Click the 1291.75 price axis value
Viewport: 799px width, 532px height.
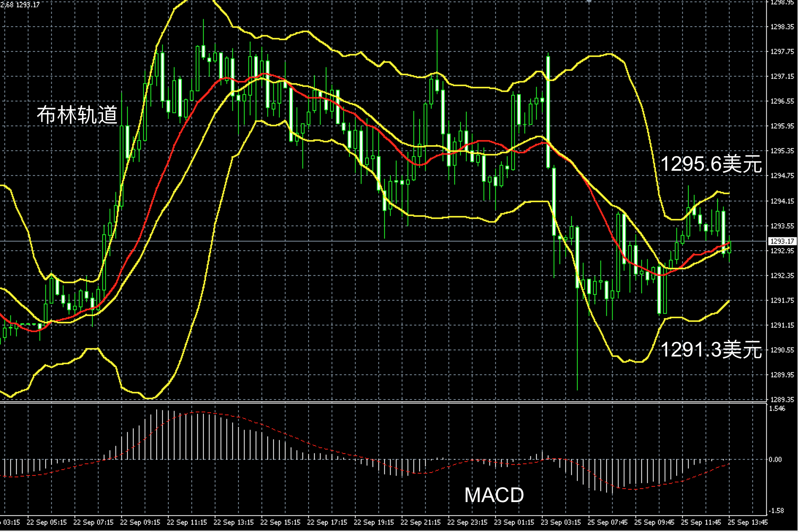[782, 300]
